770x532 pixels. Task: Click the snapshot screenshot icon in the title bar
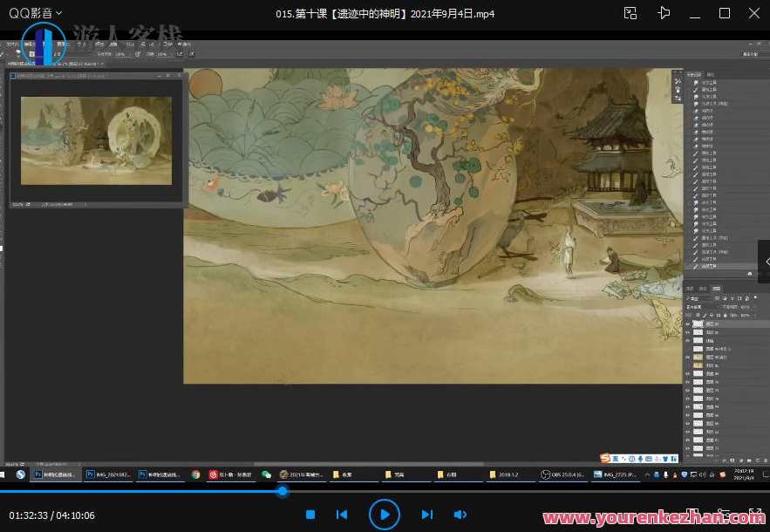[630, 13]
